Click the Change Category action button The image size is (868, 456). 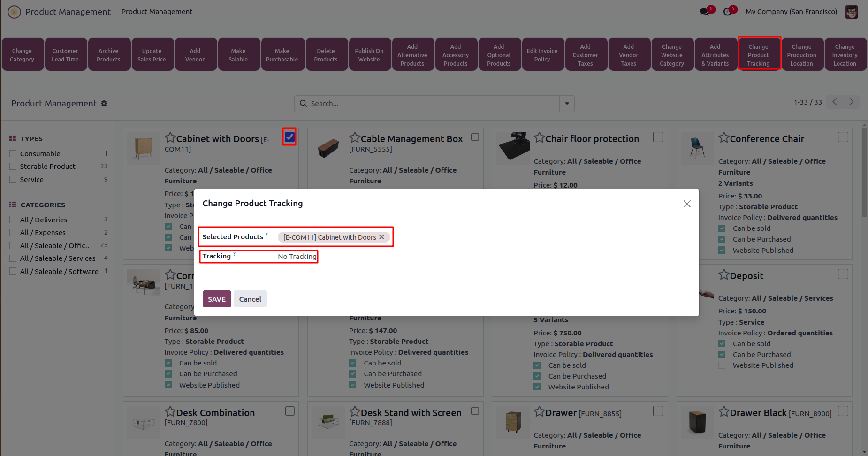(x=22, y=55)
